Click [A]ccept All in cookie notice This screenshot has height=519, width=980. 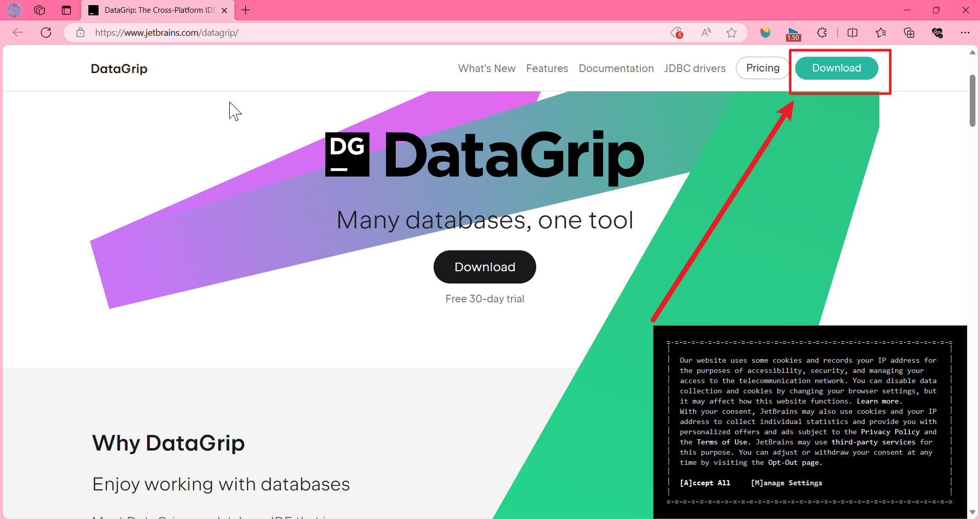705,483
